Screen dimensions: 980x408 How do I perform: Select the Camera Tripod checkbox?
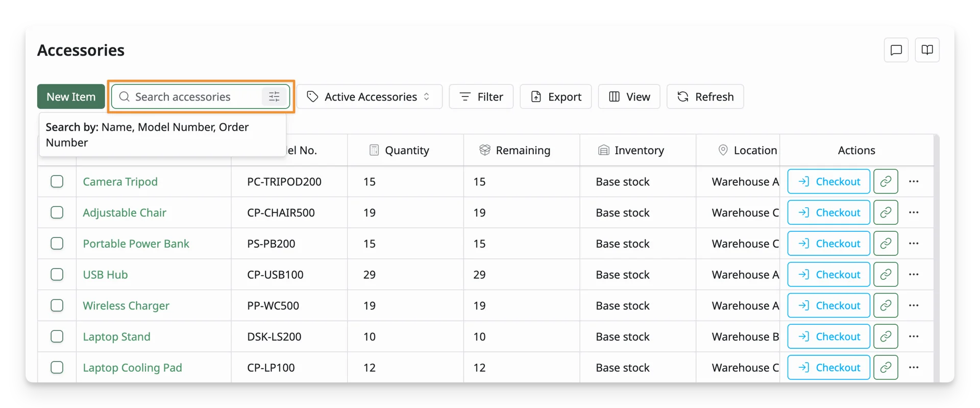tap(57, 181)
